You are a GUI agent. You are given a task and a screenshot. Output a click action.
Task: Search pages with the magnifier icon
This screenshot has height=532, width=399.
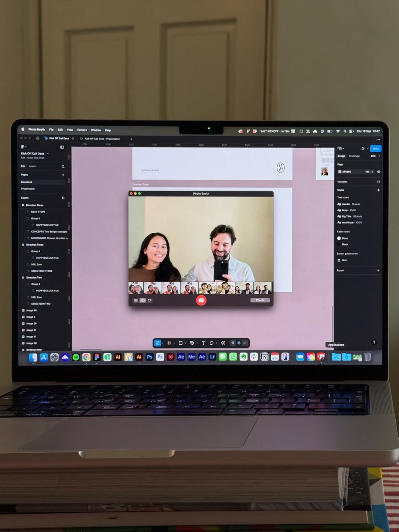coord(63,167)
